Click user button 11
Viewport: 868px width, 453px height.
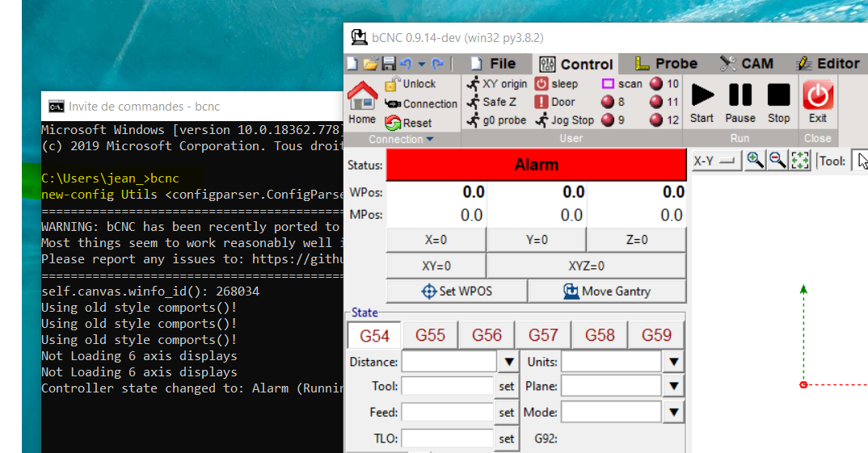pyautogui.click(x=664, y=102)
